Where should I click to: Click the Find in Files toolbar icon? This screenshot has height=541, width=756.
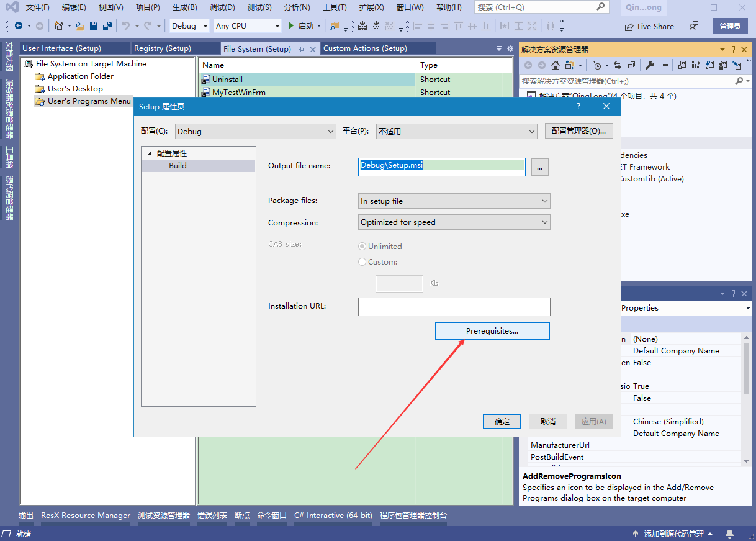[335, 26]
